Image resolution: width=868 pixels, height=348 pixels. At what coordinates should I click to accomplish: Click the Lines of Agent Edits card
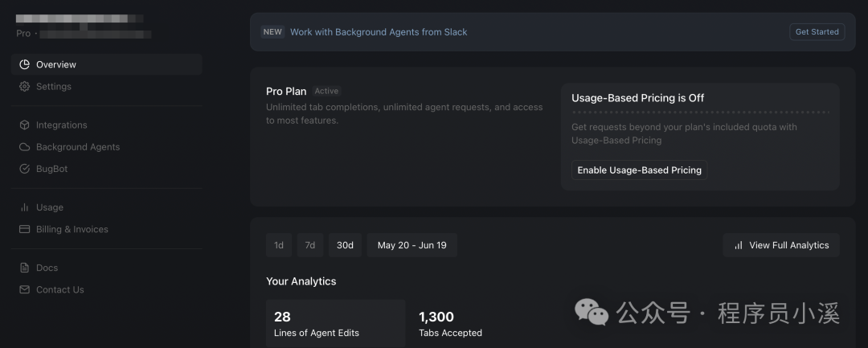pyautogui.click(x=335, y=324)
